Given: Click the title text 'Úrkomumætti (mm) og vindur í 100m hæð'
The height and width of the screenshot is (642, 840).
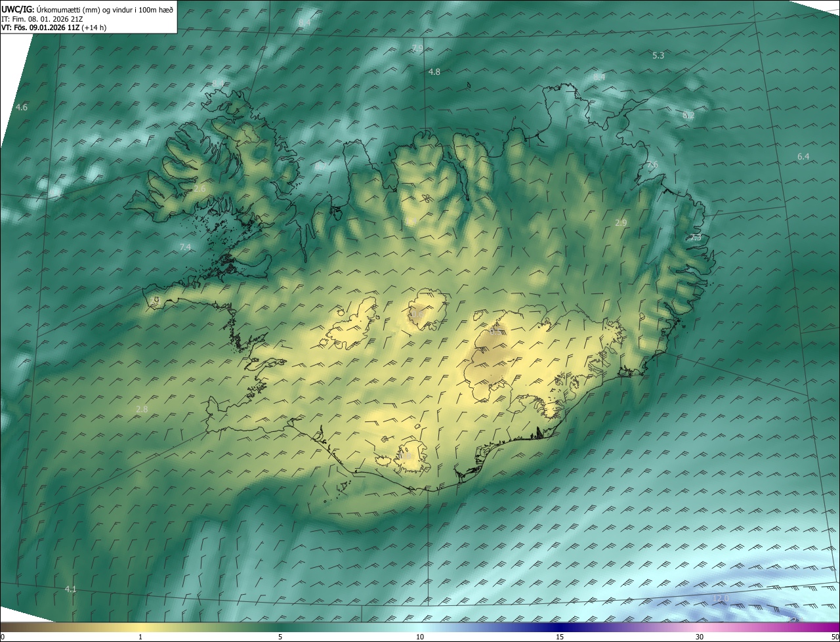Looking at the screenshot, I should pos(104,9).
